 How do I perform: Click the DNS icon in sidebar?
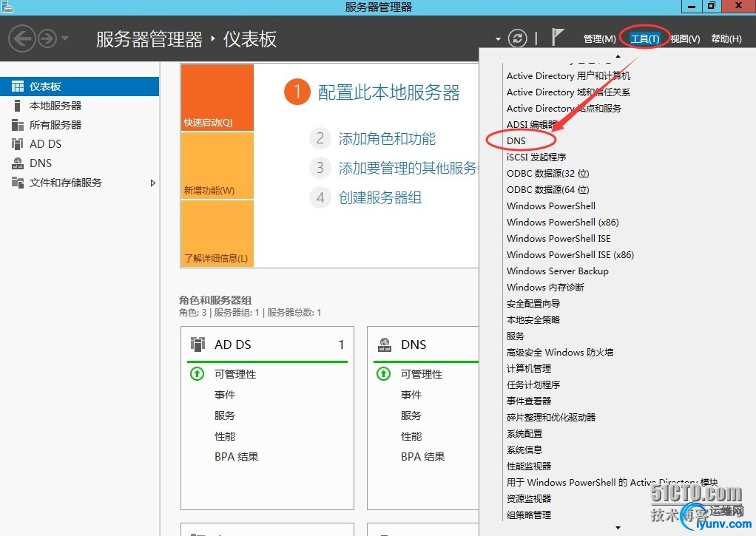point(17,163)
